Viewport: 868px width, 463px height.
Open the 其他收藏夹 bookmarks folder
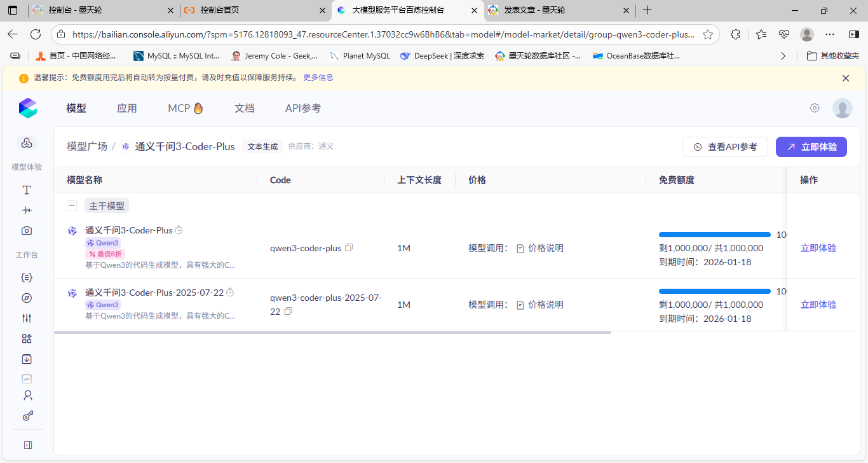click(832, 56)
